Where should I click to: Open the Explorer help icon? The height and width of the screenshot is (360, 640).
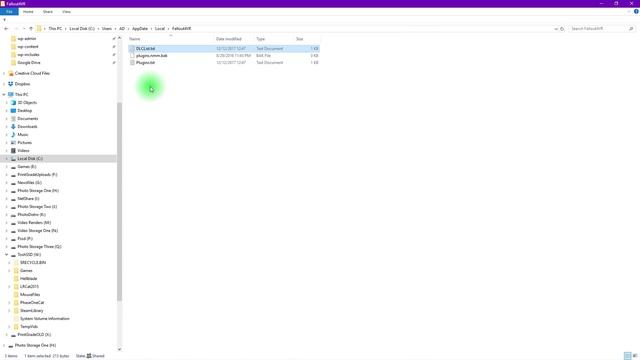[636, 11]
